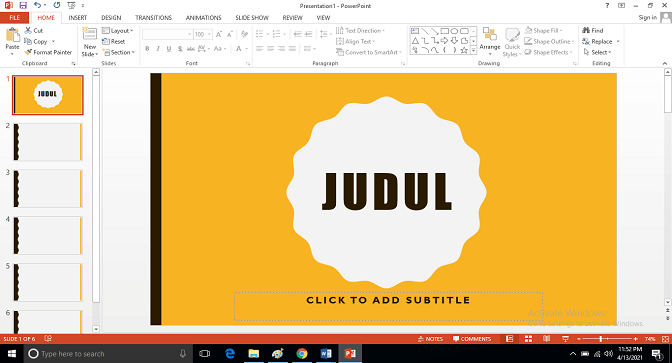The height and width of the screenshot is (363, 672).
Task: Open the Arrange menu button
Action: click(489, 41)
